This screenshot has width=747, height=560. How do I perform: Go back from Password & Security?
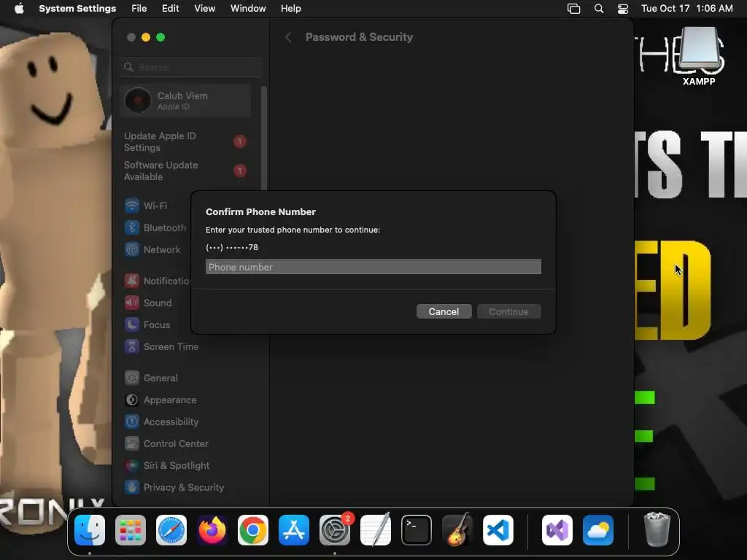pyautogui.click(x=288, y=37)
